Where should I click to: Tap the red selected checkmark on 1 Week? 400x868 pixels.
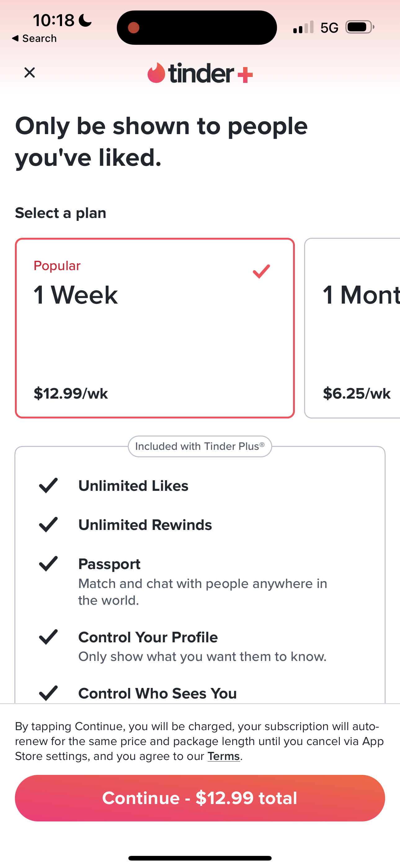pyautogui.click(x=261, y=272)
